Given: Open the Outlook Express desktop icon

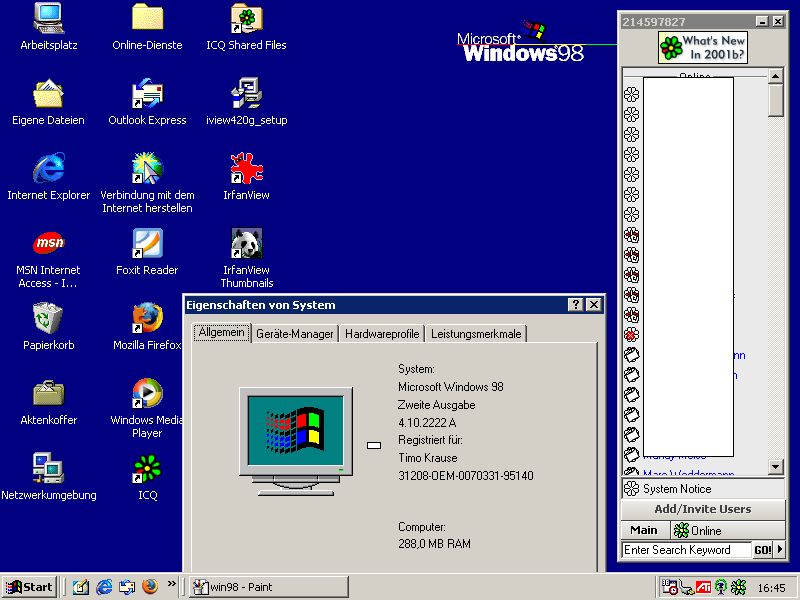Looking at the screenshot, I should pos(147,95).
